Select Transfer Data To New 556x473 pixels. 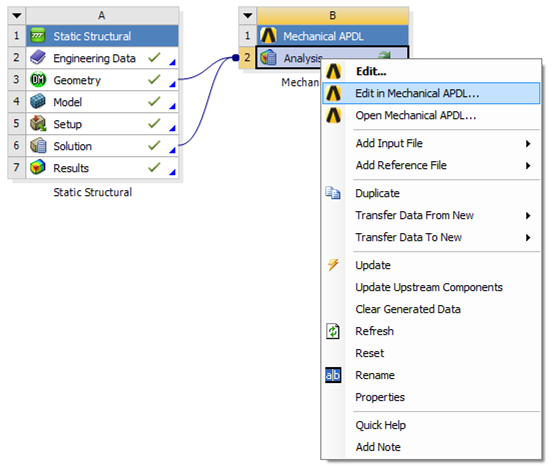pyautogui.click(x=431, y=237)
